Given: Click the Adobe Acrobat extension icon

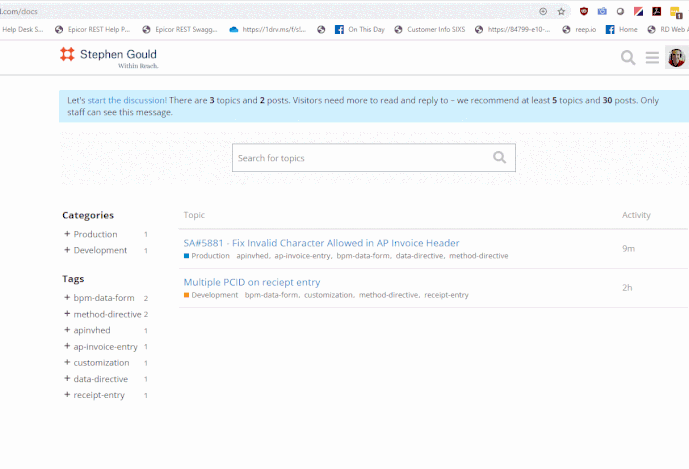Looking at the screenshot, I should (x=656, y=11).
